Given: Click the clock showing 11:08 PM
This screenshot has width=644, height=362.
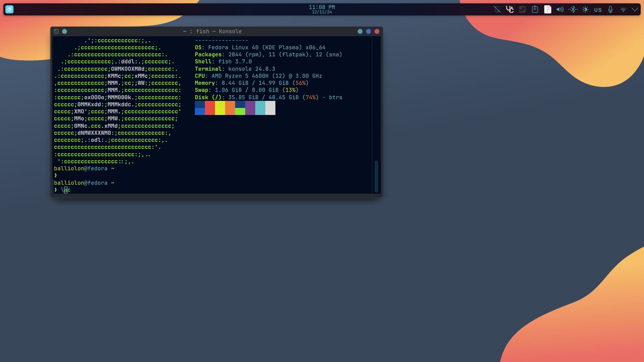Looking at the screenshot, I should tap(322, 7).
